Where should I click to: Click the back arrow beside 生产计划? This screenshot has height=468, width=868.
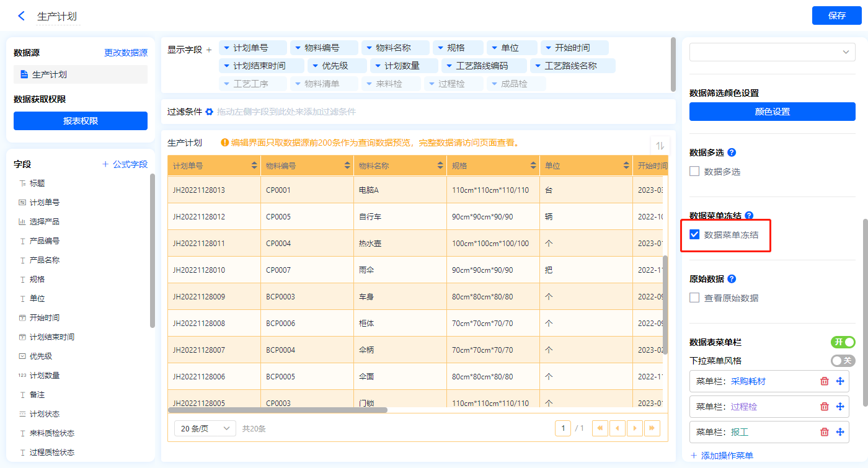[x=22, y=16]
